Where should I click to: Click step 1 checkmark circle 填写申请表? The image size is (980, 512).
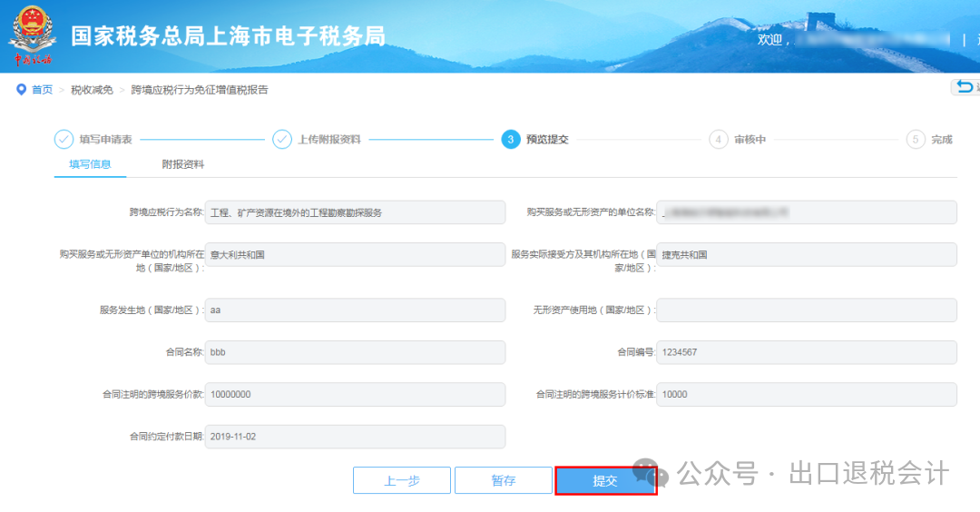pos(64,139)
